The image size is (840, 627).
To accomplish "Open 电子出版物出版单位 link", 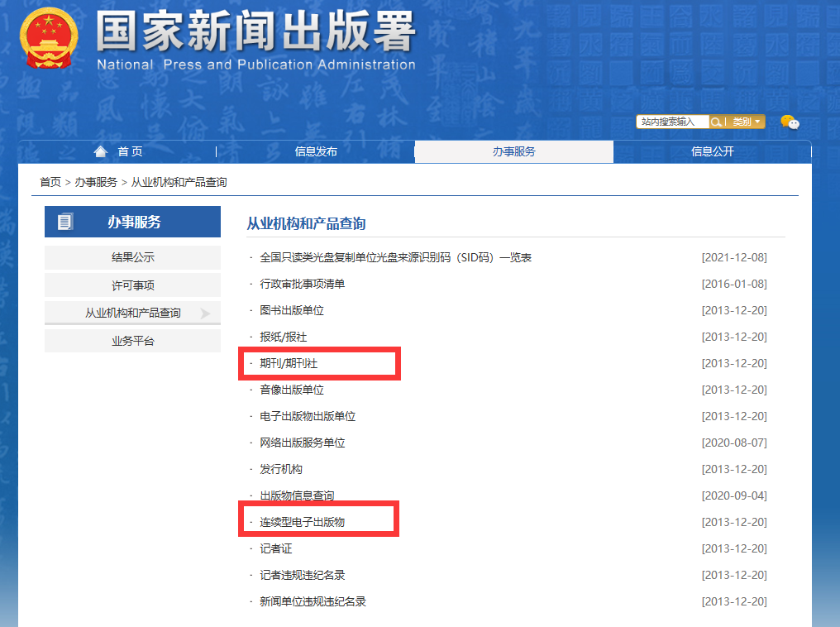I will (x=308, y=416).
